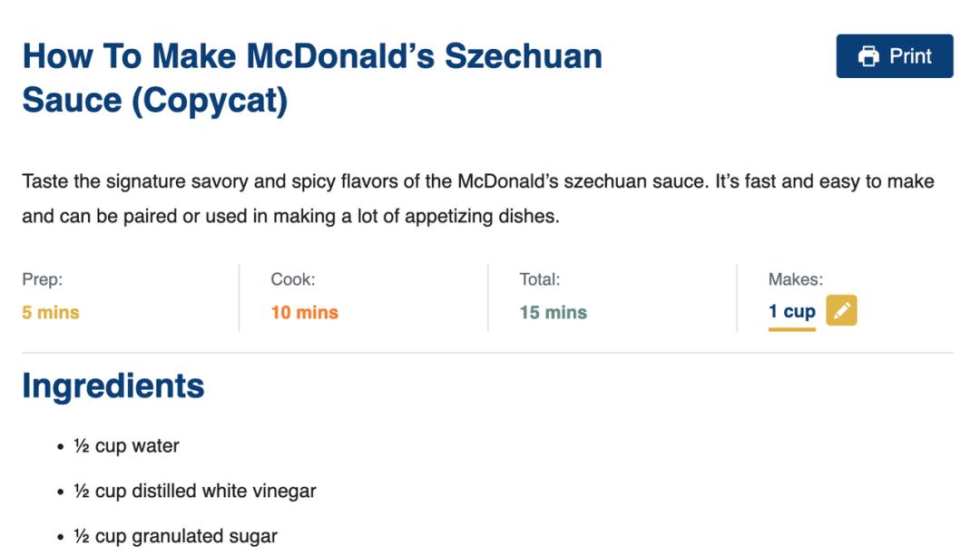Click the 'Makes:' label
This screenshot has width=980, height=556.
point(796,279)
